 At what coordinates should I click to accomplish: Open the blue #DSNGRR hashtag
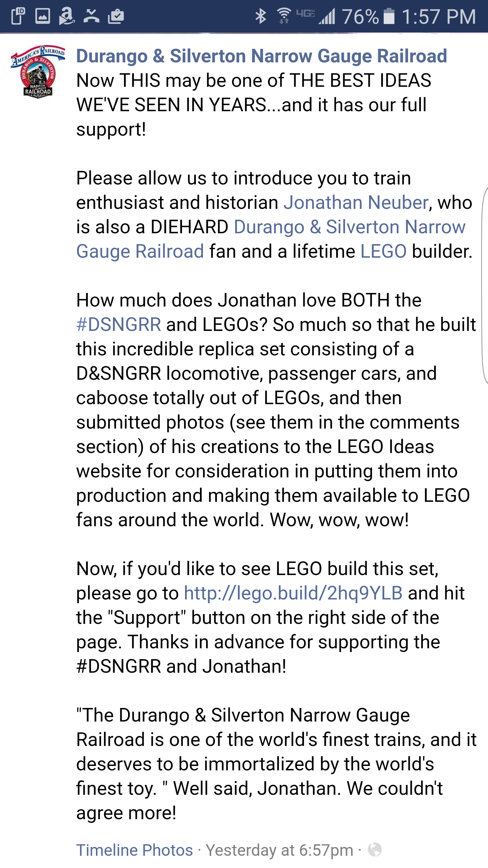[x=119, y=324]
